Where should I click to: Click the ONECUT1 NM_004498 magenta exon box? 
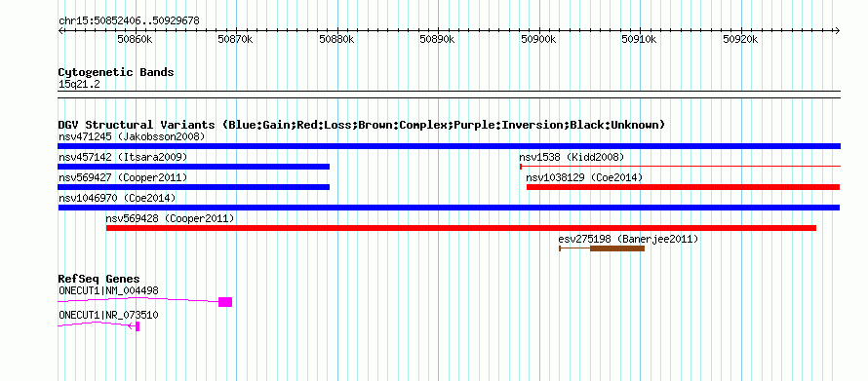point(225,302)
